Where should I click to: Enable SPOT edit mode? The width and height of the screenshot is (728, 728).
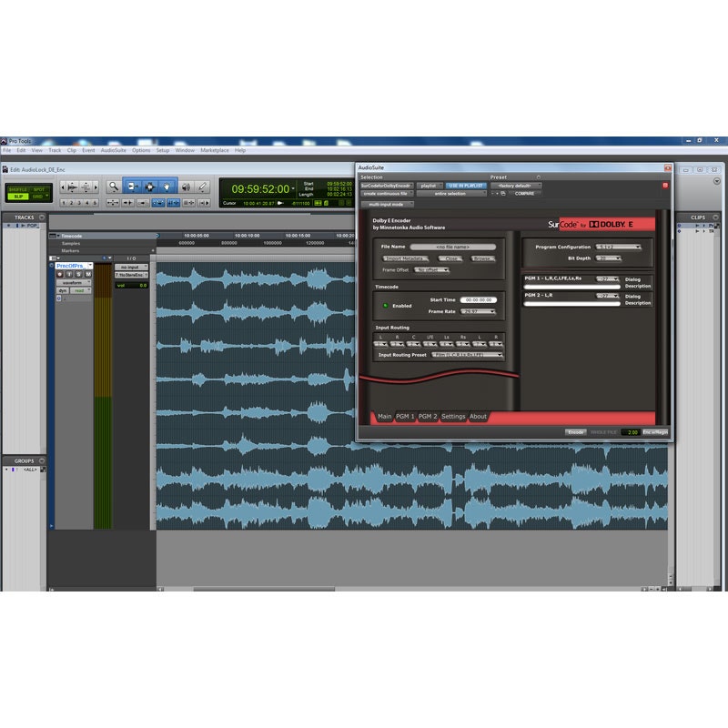pos(39,189)
